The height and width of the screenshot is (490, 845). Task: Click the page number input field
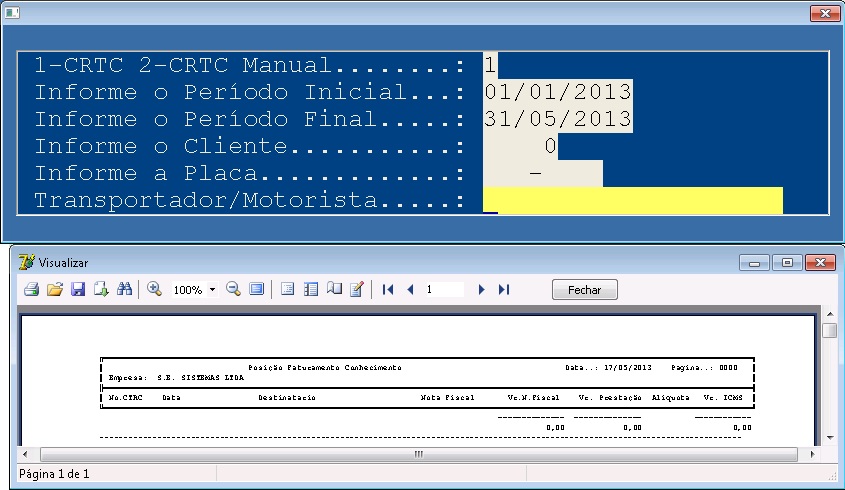pyautogui.click(x=444, y=289)
